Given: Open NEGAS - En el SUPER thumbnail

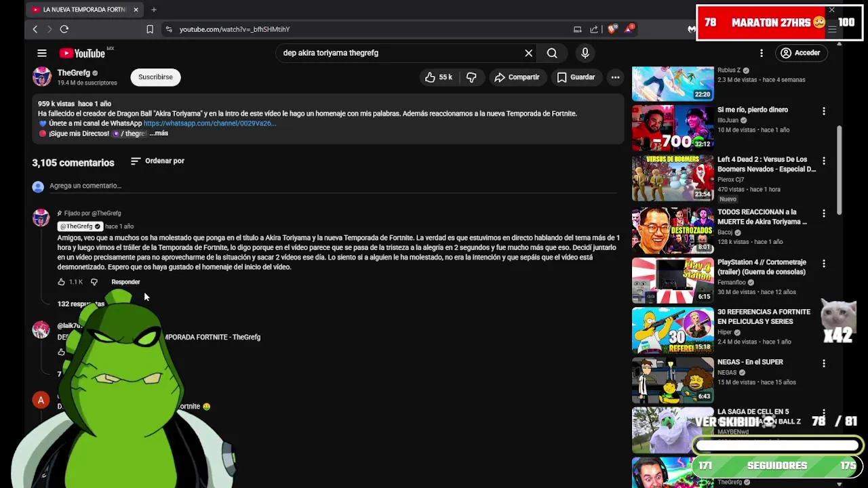Looking at the screenshot, I should (x=673, y=380).
